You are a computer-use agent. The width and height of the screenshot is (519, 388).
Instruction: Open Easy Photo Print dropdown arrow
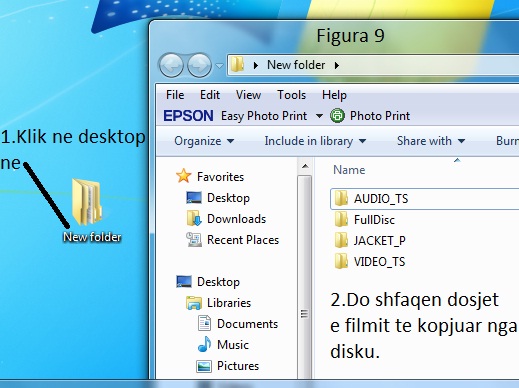click(319, 116)
